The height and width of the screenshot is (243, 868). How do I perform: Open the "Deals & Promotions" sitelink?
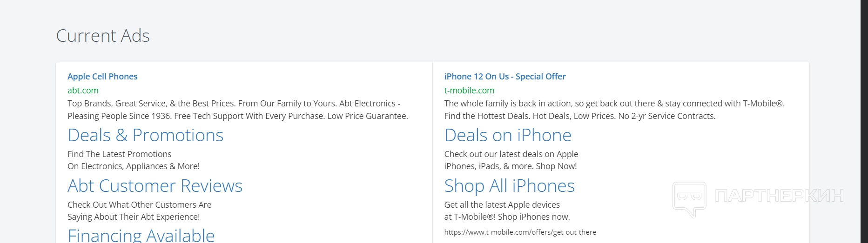click(x=145, y=135)
